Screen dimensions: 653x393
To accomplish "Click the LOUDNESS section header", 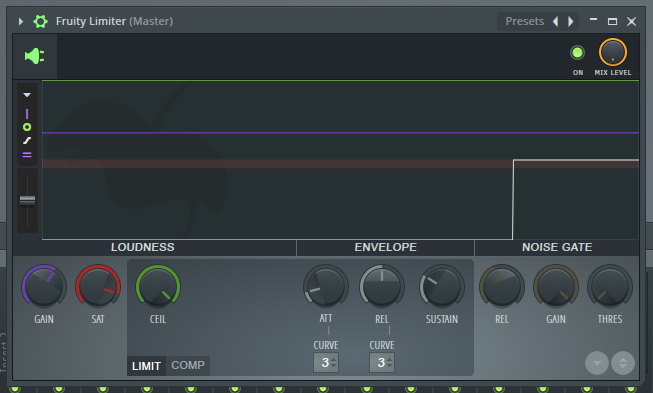I will [143, 247].
